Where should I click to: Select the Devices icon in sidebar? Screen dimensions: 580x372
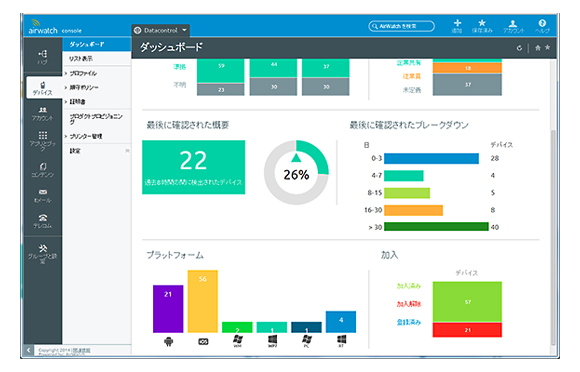[43, 88]
